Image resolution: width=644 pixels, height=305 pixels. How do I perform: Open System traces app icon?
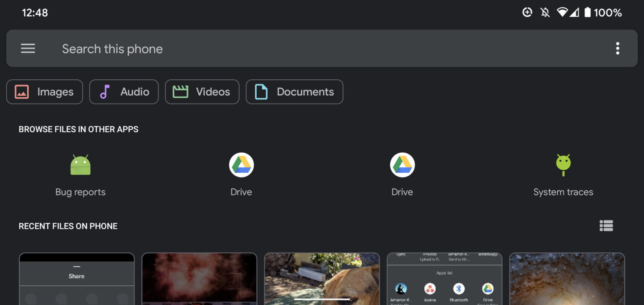pyautogui.click(x=563, y=165)
